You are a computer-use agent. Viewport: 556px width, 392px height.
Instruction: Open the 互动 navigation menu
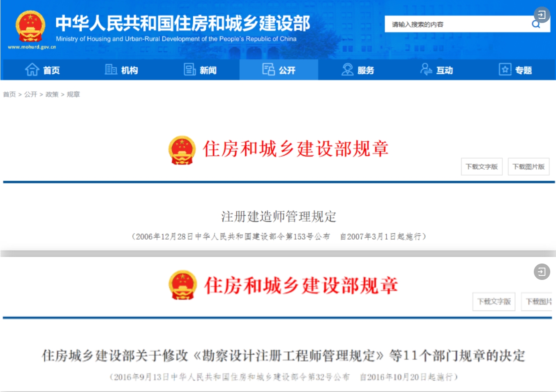pyautogui.click(x=436, y=70)
